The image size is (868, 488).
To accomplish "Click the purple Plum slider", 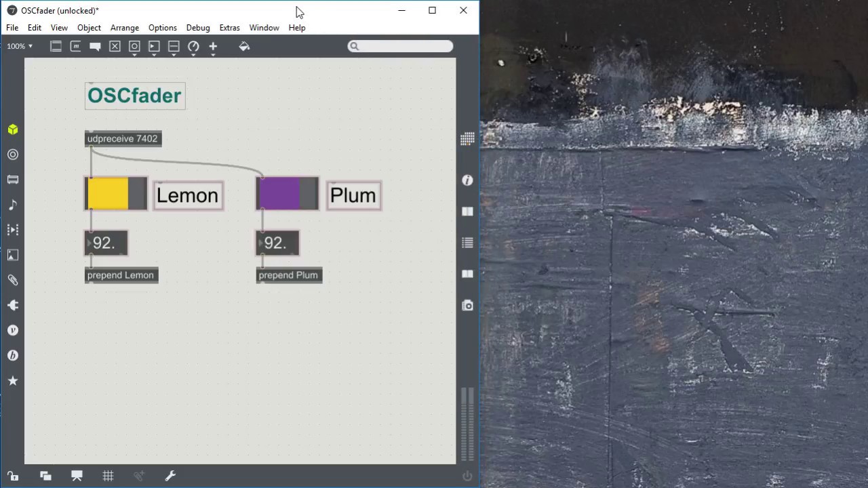I will pyautogui.click(x=288, y=193).
